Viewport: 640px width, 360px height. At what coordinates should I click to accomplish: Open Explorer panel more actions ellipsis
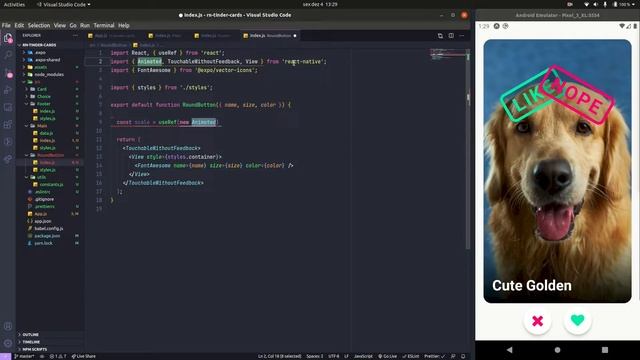[75, 36]
